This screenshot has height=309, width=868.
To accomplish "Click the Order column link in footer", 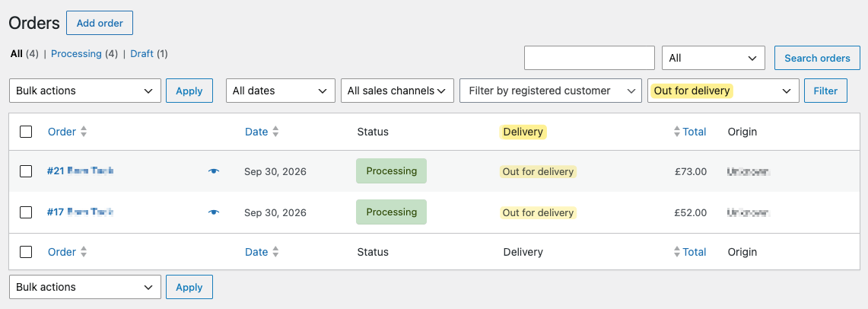I will tap(62, 252).
